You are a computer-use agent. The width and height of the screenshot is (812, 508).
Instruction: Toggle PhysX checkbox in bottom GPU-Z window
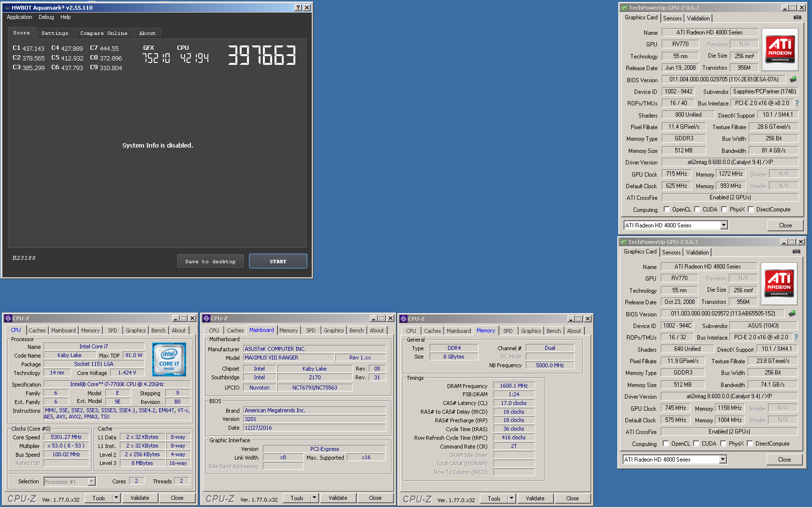724,444
